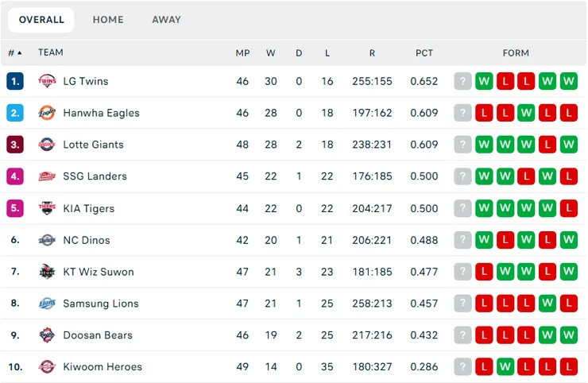Click the PCT column header
The height and width of the screenshot is (383, 588).
424,53
